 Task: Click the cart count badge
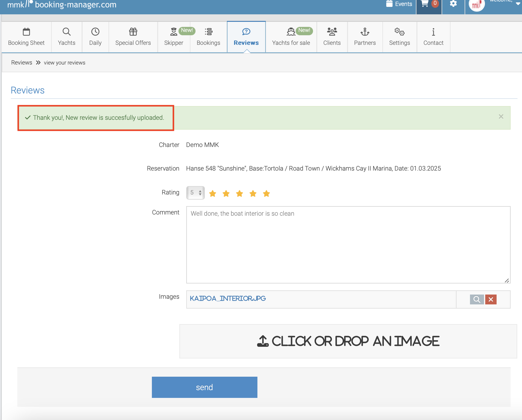[435, 3]
